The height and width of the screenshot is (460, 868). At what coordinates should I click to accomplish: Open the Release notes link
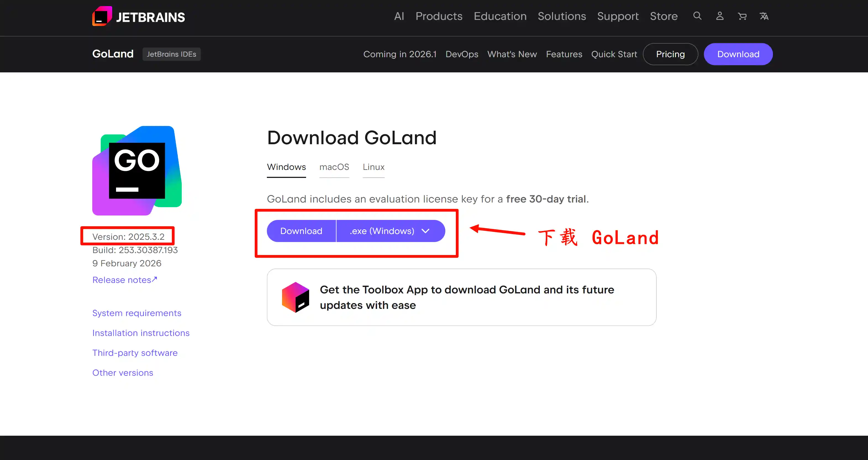click(x=125, y=280)
